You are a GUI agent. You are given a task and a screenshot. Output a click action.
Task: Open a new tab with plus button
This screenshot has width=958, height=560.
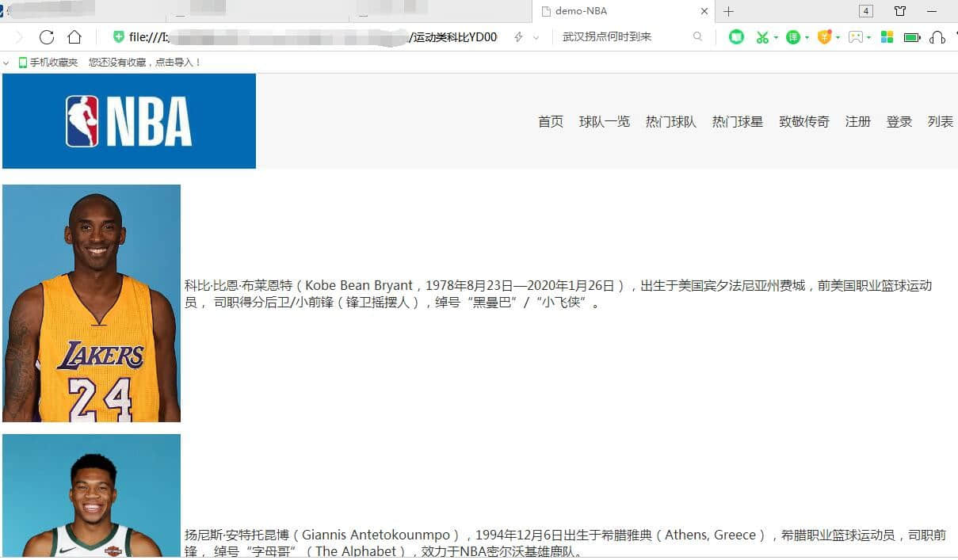[x=728, y=11]
